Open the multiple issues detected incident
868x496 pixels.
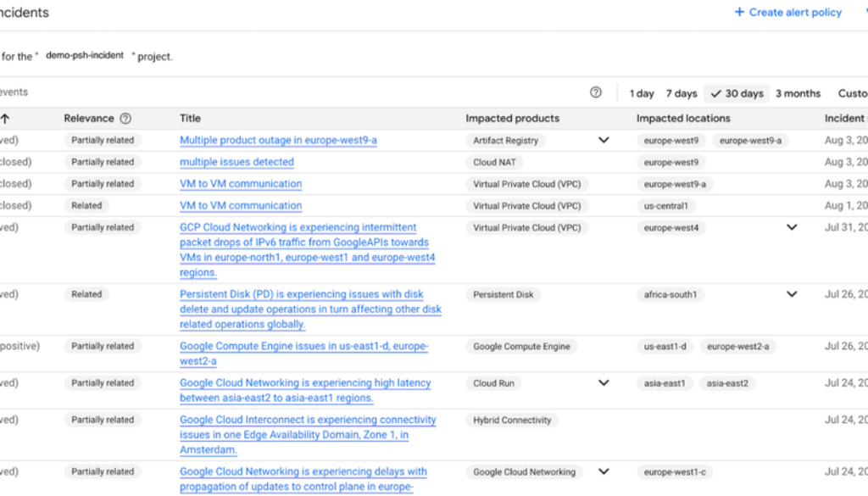click(x=236, y=162)
